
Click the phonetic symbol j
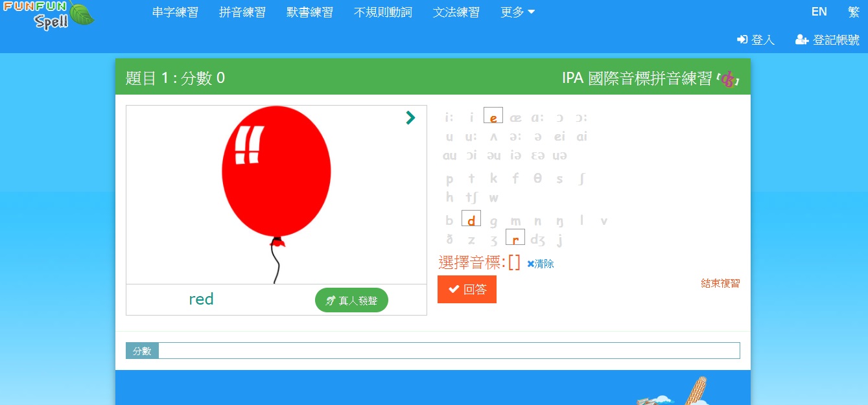pyautogui.click(x=559, y=240)
